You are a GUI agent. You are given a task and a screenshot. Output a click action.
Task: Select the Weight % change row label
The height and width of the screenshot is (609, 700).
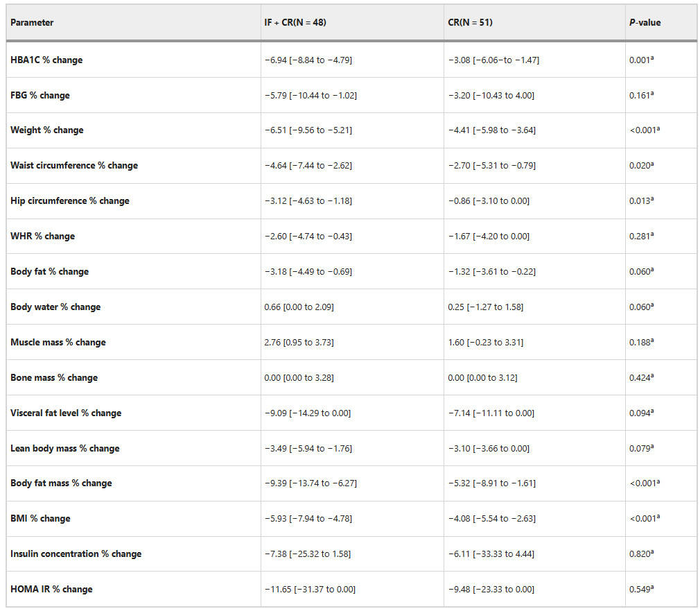pyautogui.click(x=47, y=130)
